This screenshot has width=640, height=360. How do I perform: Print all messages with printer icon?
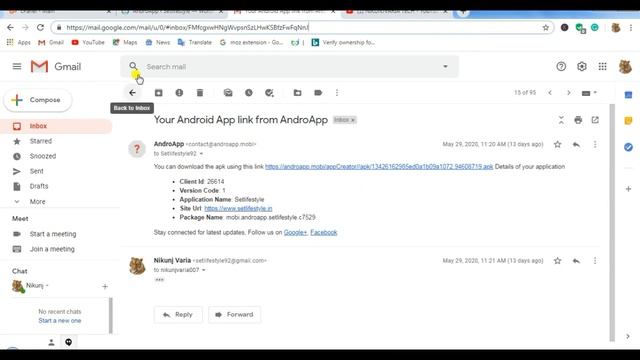(578, 120)
